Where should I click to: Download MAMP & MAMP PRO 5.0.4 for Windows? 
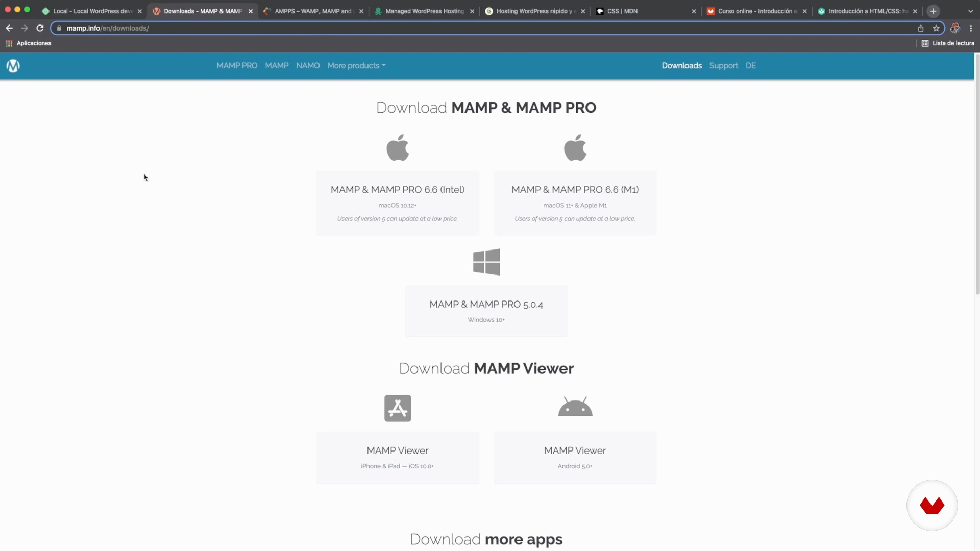(x=486, y=310)
